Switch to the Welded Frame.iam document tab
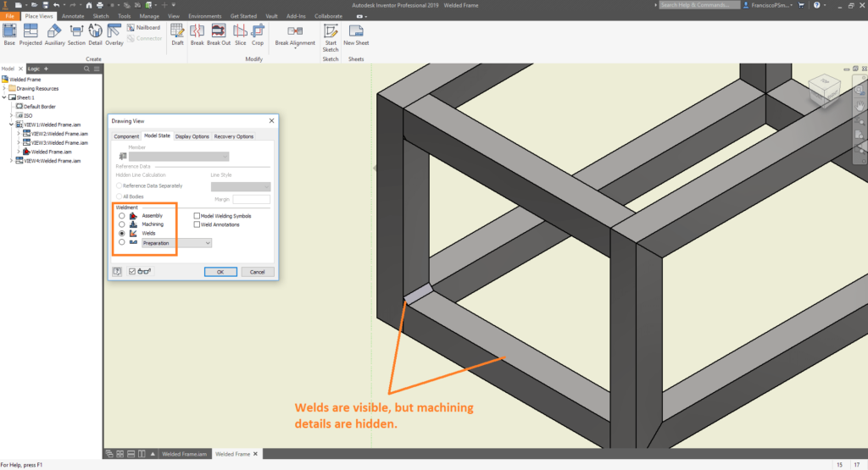This screenshot has height=470, width=868. 184,454
